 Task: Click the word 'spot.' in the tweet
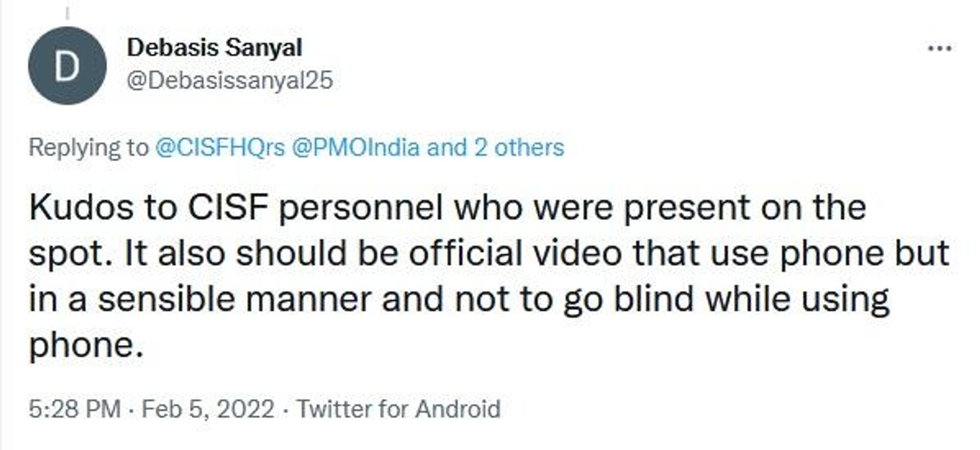tap(71, 254)
